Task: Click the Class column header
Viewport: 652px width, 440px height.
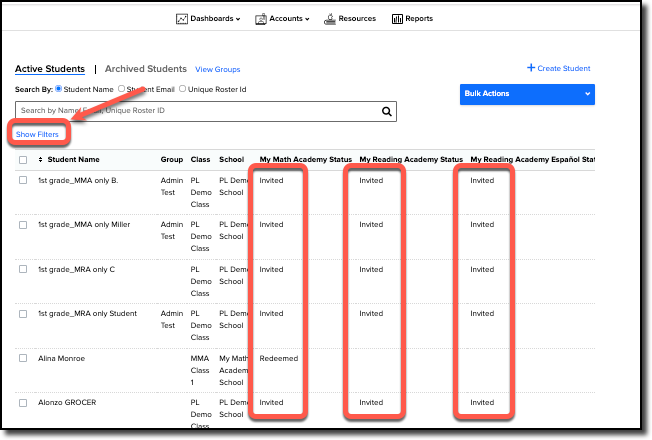Action: tap(200, 160)
